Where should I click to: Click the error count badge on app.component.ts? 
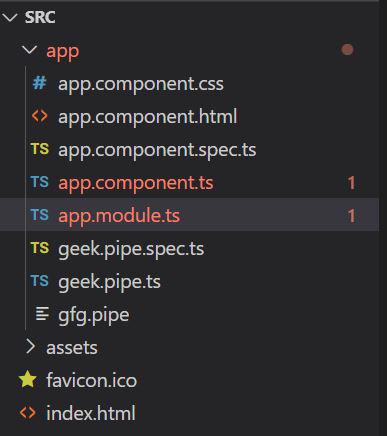351,183
